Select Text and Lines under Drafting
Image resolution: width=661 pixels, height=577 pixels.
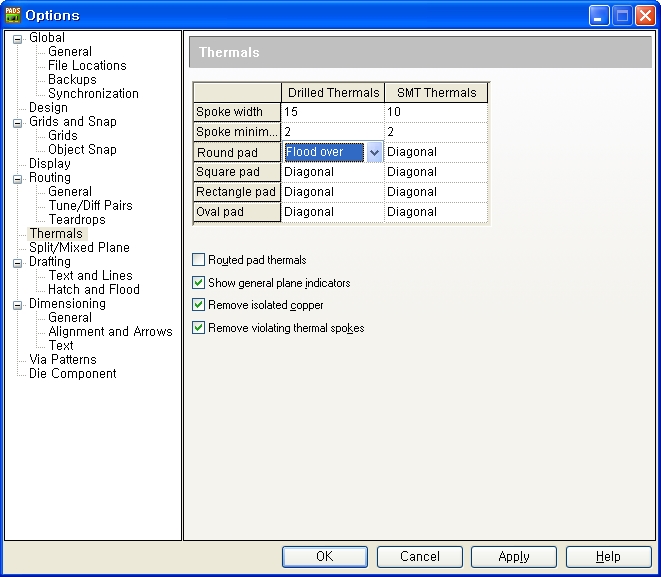click(x=90, y=275)
